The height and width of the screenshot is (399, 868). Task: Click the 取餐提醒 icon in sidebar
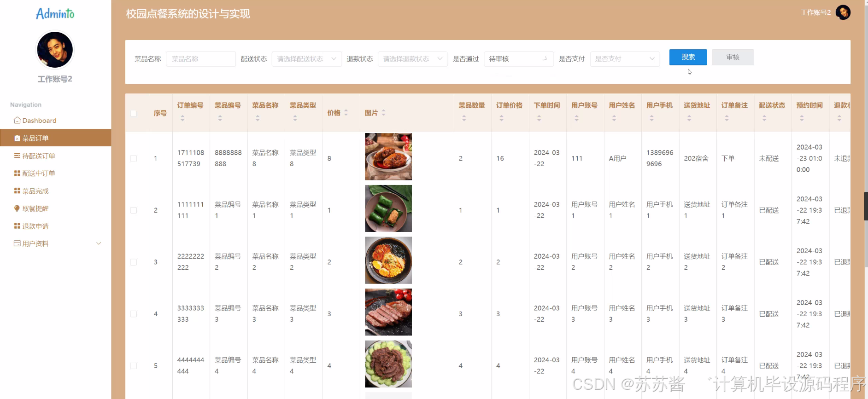click(17, 208)
